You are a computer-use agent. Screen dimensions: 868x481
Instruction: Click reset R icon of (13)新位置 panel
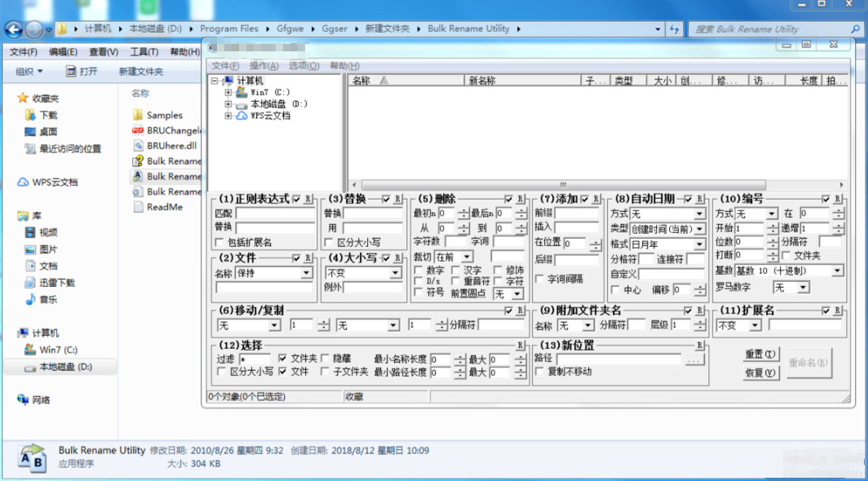coord(700,345)
